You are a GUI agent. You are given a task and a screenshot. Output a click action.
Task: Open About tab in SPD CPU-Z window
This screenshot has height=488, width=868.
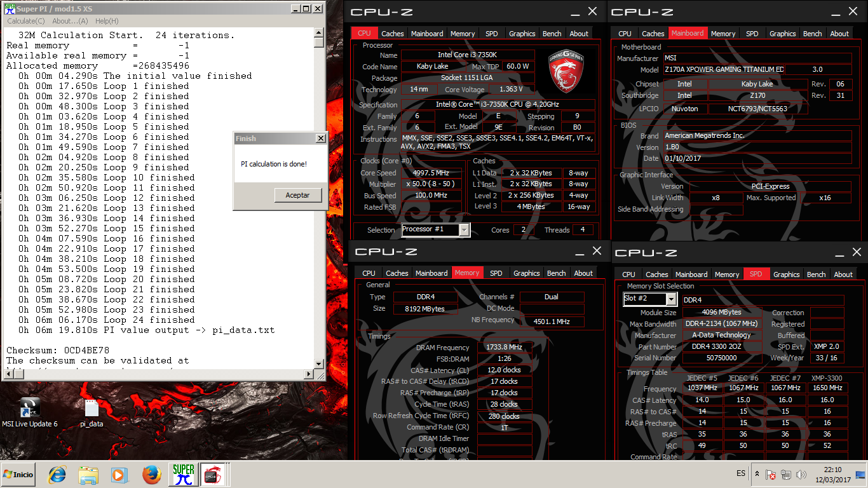point(843,274)
